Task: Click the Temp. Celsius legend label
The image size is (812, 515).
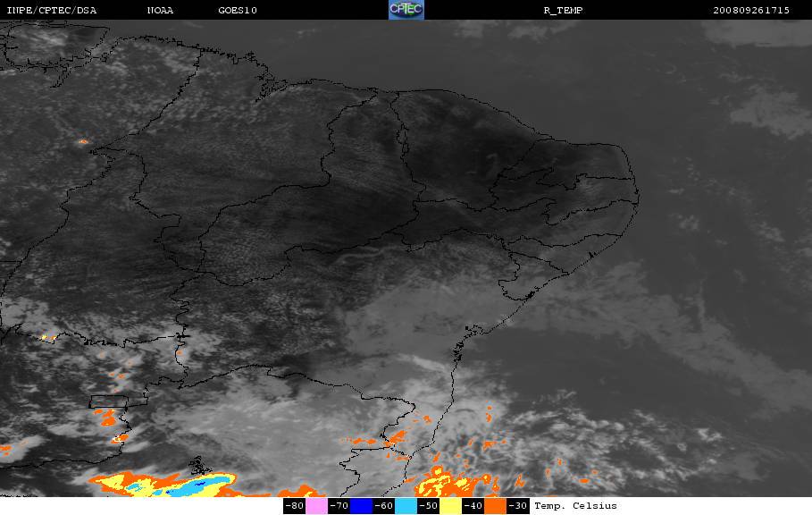Action: click(x=575, y=506)
